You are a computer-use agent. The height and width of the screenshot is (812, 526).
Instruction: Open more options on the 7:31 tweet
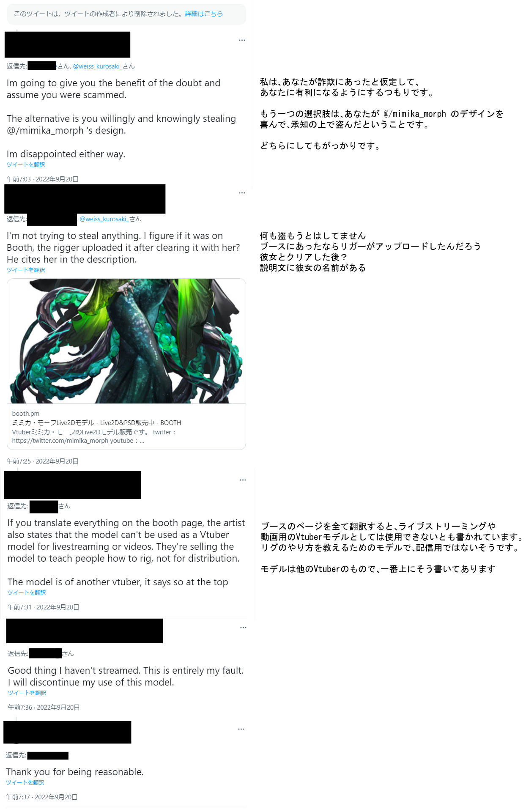(x=243, y=480)
